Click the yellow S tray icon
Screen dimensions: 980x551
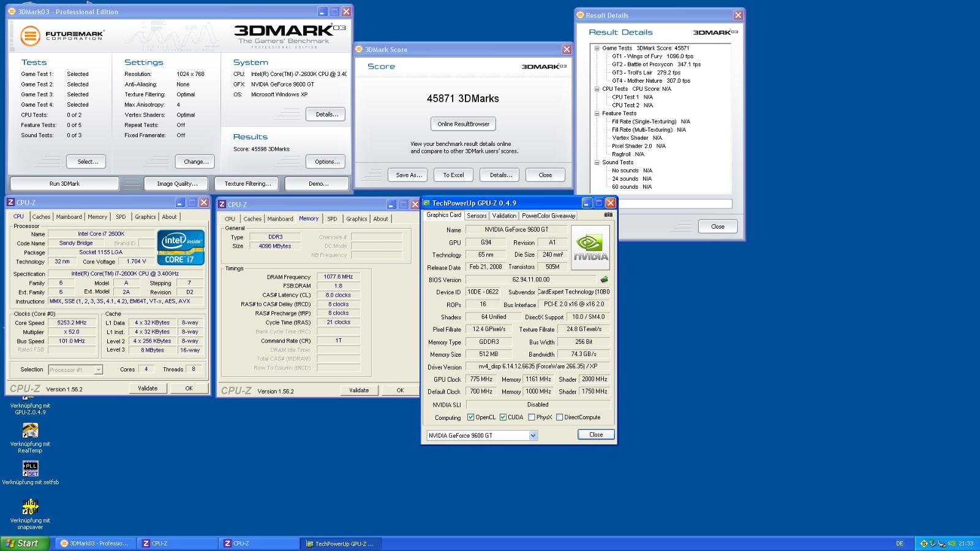(924, 543)
